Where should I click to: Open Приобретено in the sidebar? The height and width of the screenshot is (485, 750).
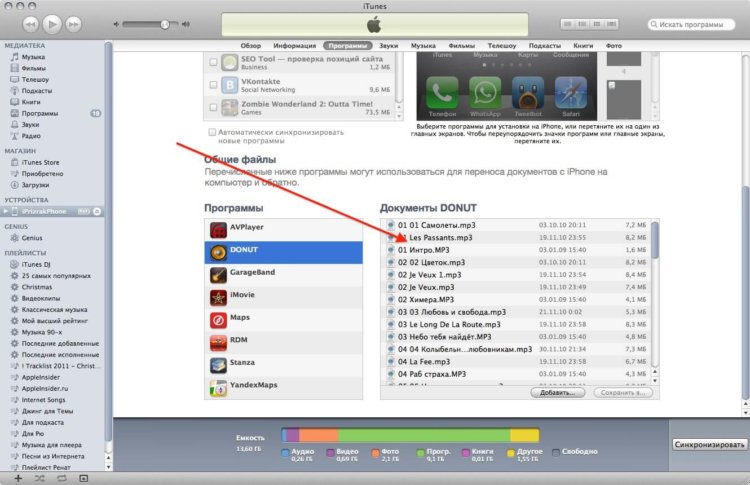tap(42, 174)
